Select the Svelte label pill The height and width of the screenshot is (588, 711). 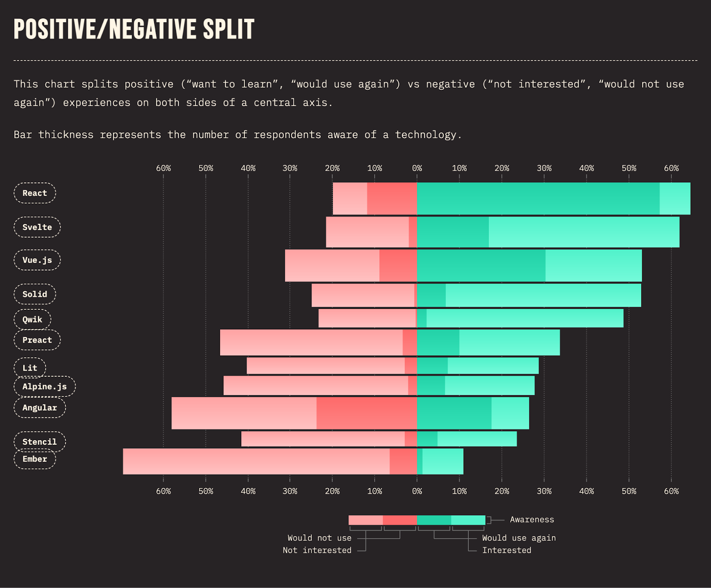tap(37, 227)
